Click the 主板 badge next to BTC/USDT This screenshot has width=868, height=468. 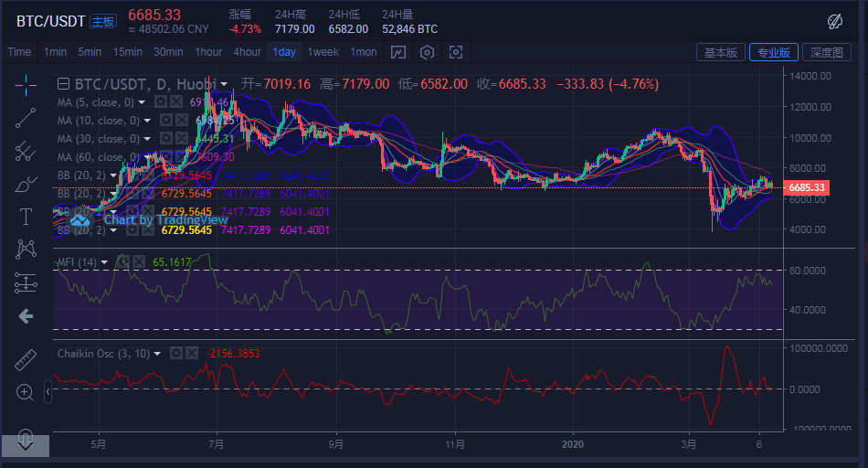point(103,22)
